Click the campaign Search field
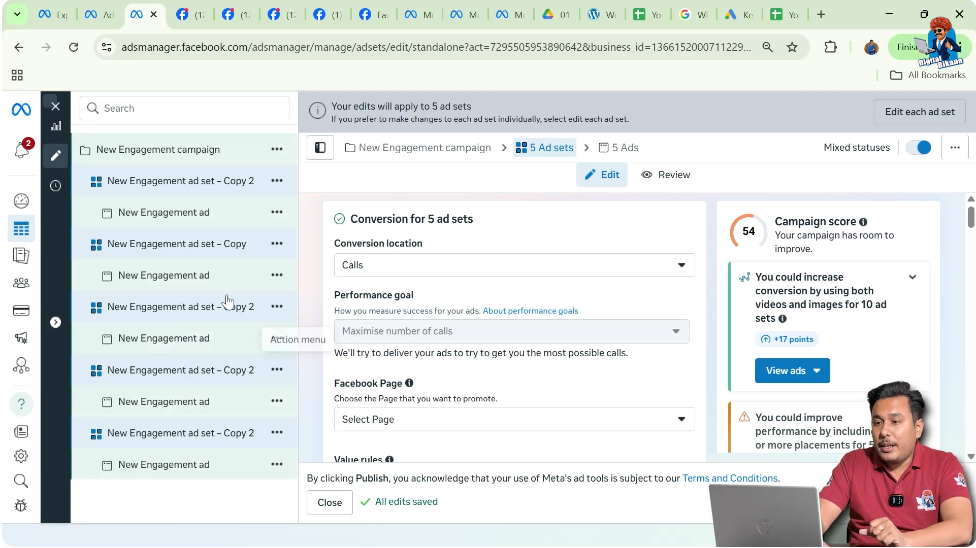Image resolution: width=976 pixels, height=548 pixels. (x=185, y=108)
